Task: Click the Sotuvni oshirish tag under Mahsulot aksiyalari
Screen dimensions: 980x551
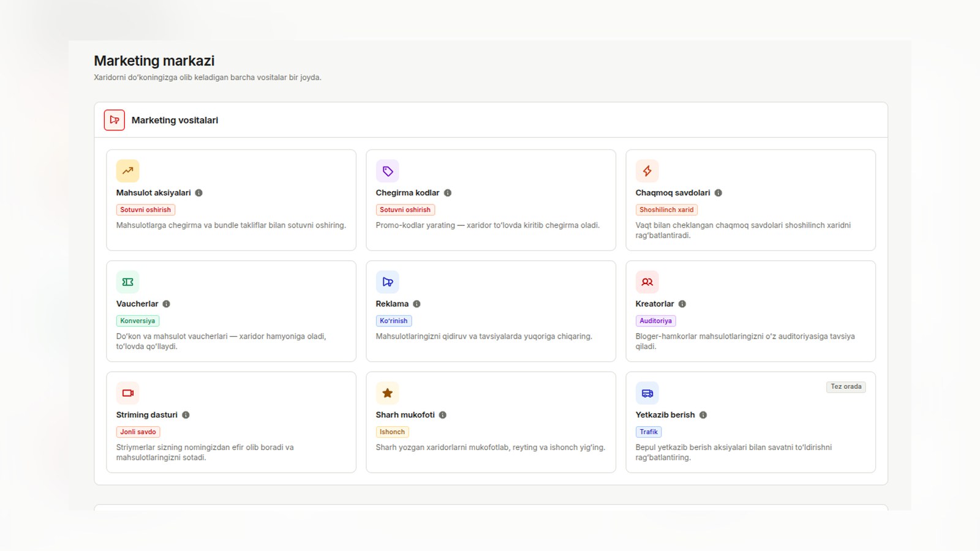Action: pos(145,210)
